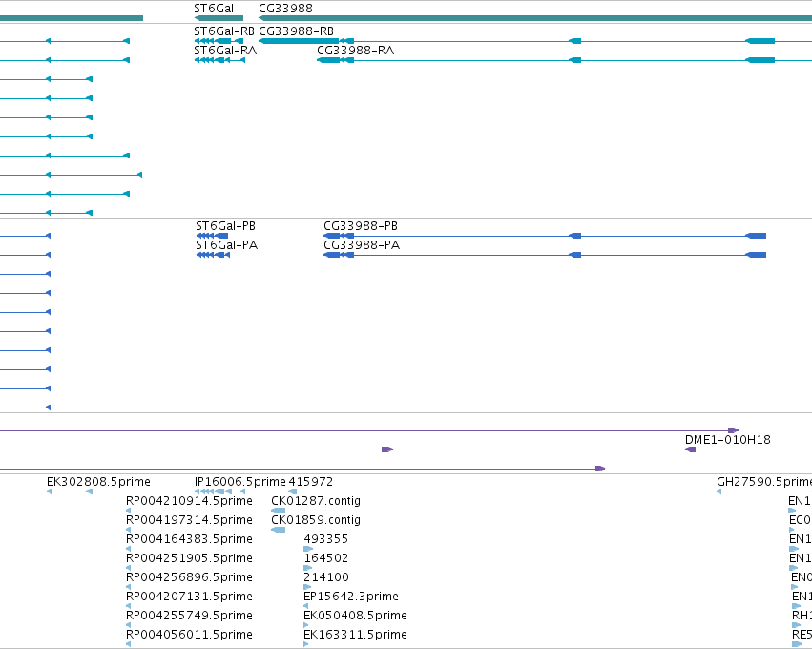Select the ST6Gal-PB protein label
This screenshot has width=812, height=649.
click(x=225, y=226)
